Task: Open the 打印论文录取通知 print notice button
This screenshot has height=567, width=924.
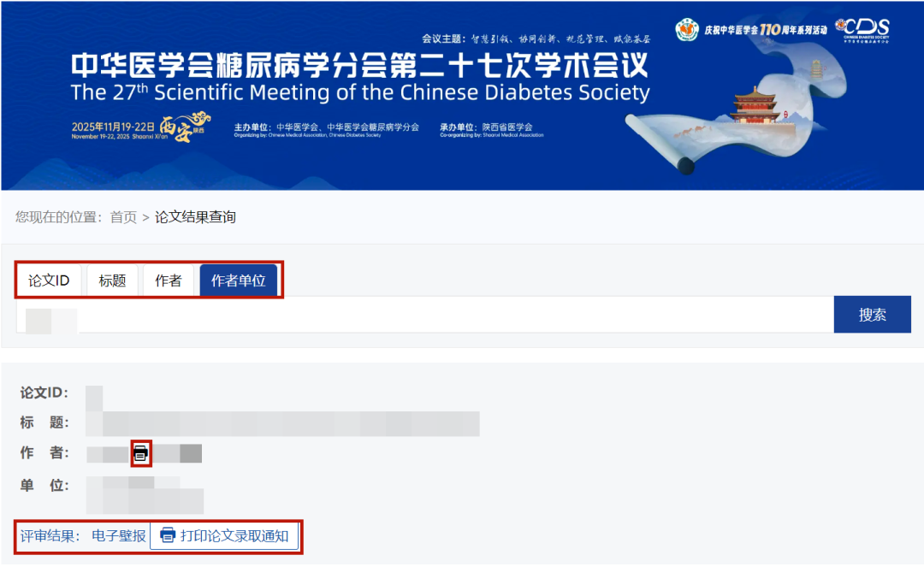Action: (225, 536)
